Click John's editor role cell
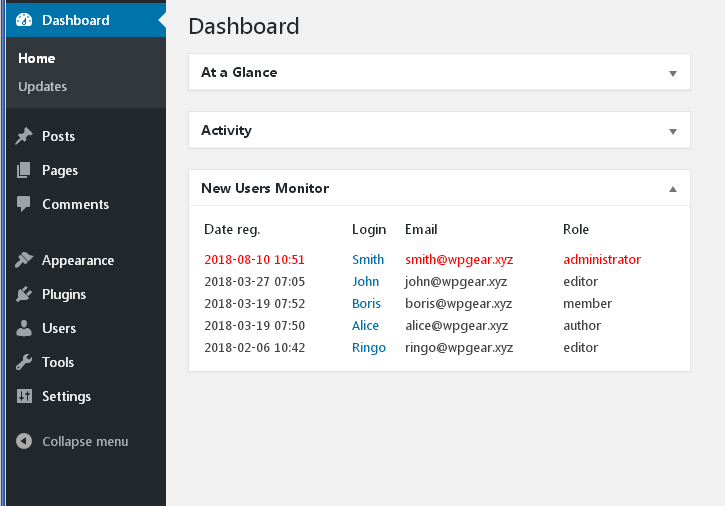725x506 pixels. (580, 281)
